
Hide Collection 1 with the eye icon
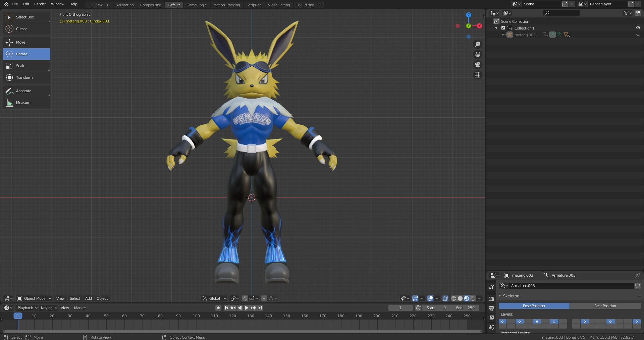tap(638, 28)
